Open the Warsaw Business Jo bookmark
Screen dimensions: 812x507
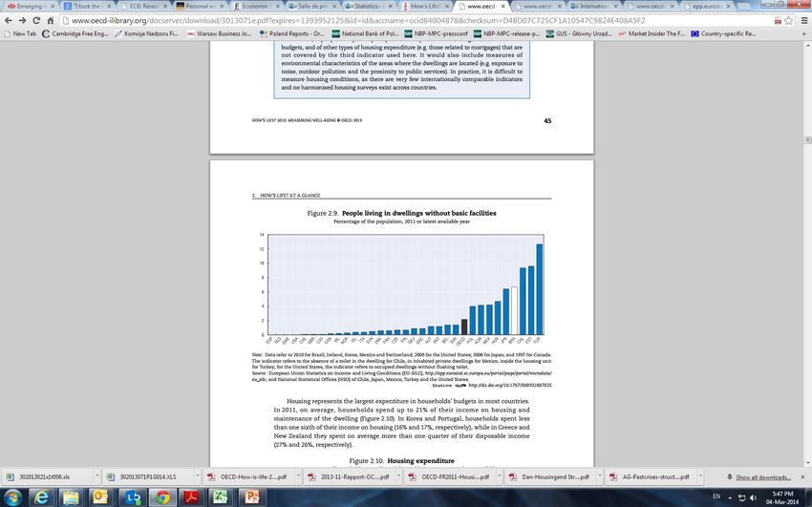(x=220, y=33)
